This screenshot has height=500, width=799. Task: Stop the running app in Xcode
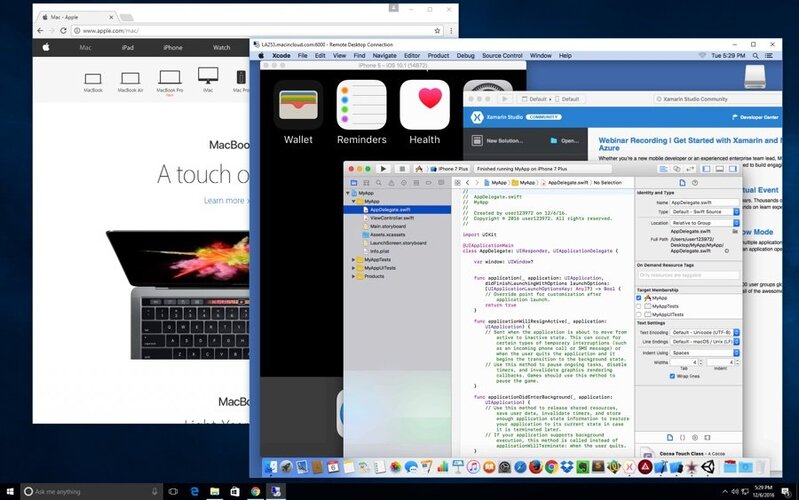[402, 169]
